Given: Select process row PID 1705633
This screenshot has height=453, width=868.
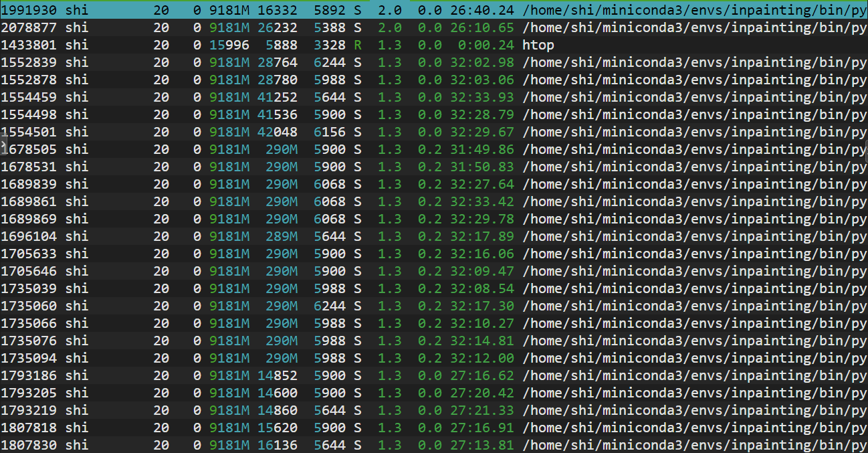Looking at the screenshot, I should point(29,254).
